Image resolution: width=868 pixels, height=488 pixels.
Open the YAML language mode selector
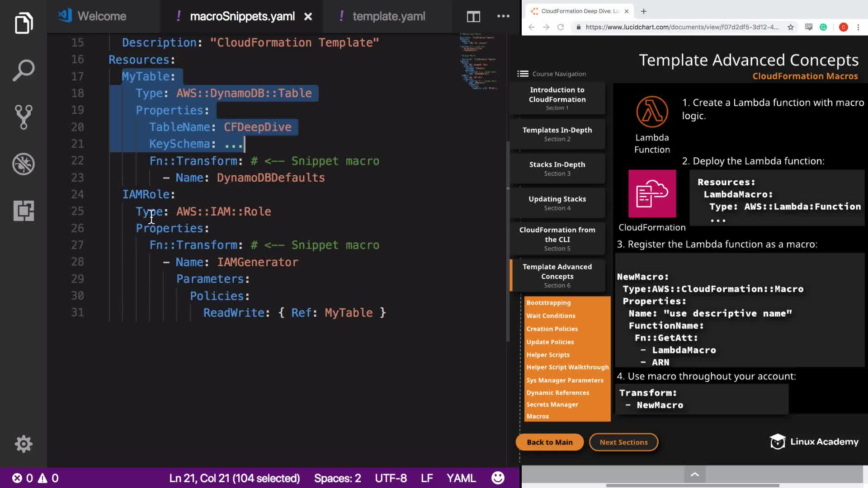tap(461, 478)
